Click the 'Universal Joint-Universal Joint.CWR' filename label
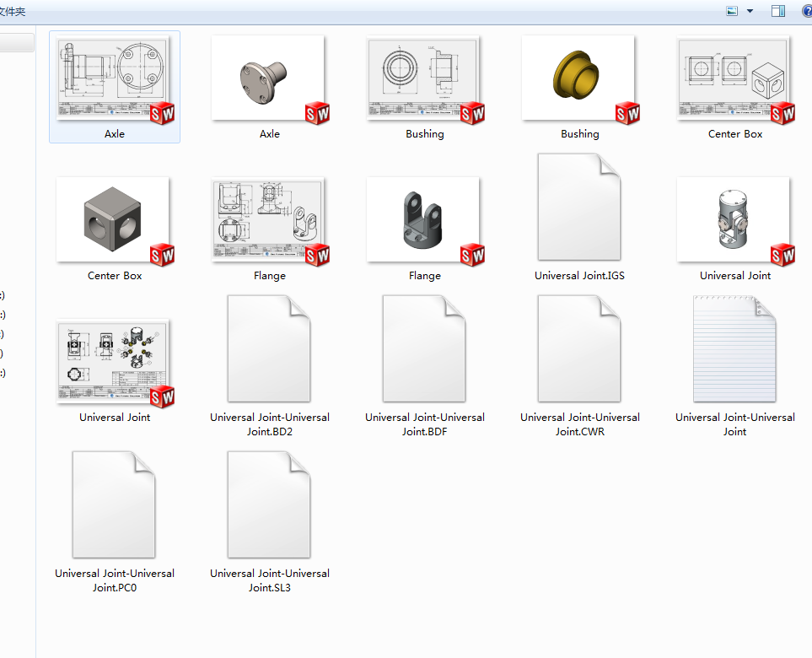Screen dimensions: 812x658 point(580,424)
